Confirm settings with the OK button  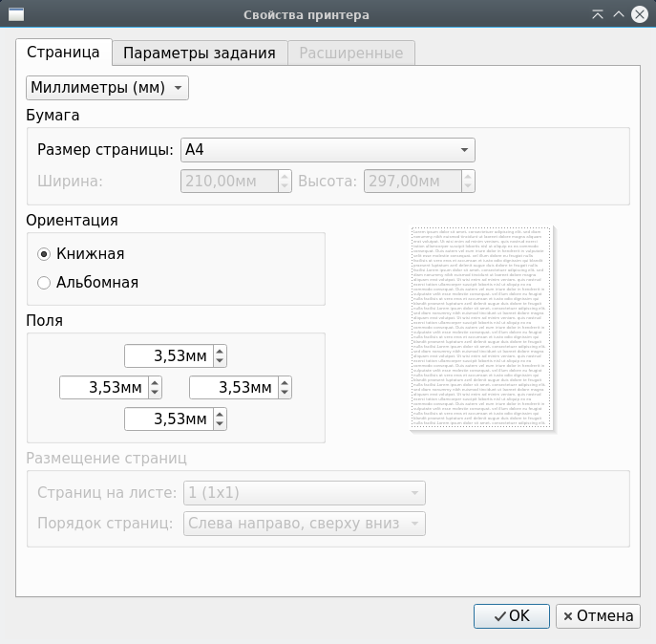pos(511,616)
